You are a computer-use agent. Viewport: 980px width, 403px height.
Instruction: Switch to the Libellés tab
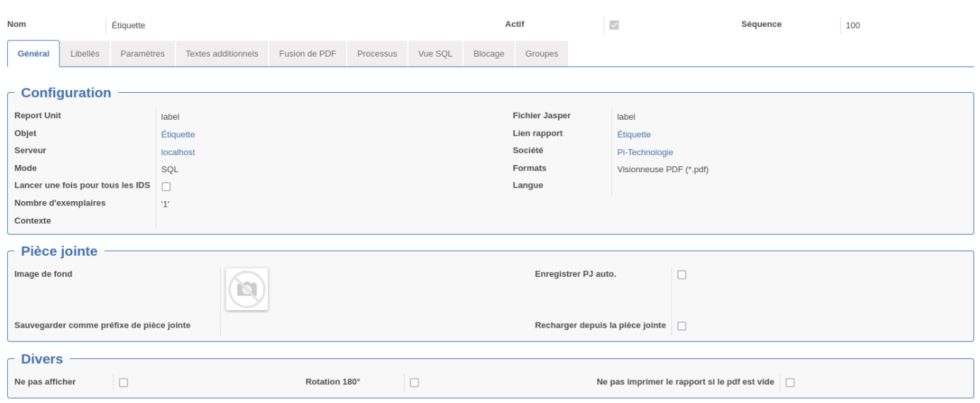[85, 54]
